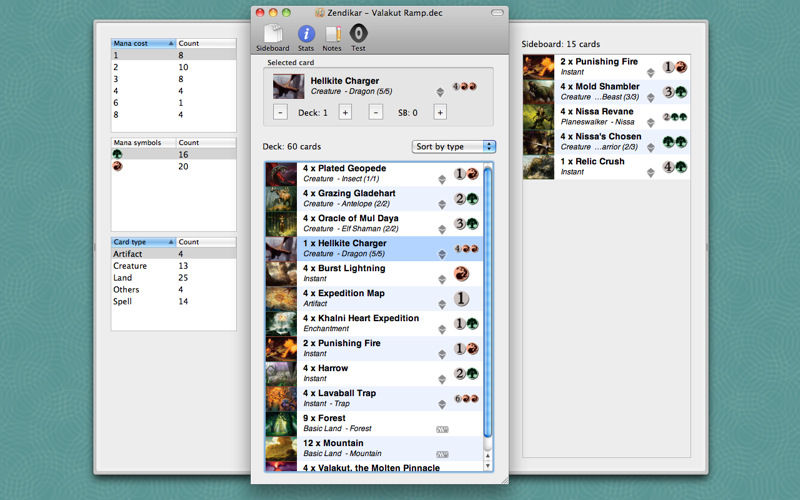Viewport: 800px width, 500px height.
Task: Click the land set icon on Forest row
Action: pyautogui.click(x=442, y=430)
